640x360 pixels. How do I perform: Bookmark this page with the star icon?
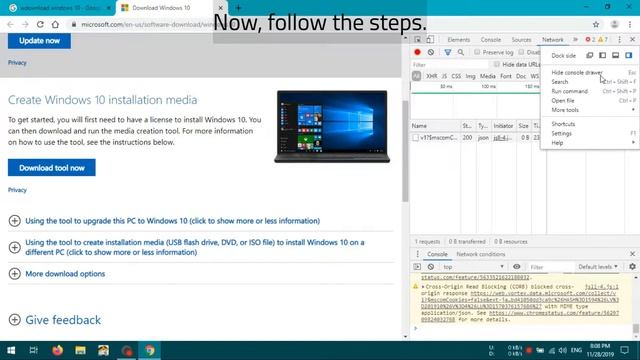(x=596, y=24)
